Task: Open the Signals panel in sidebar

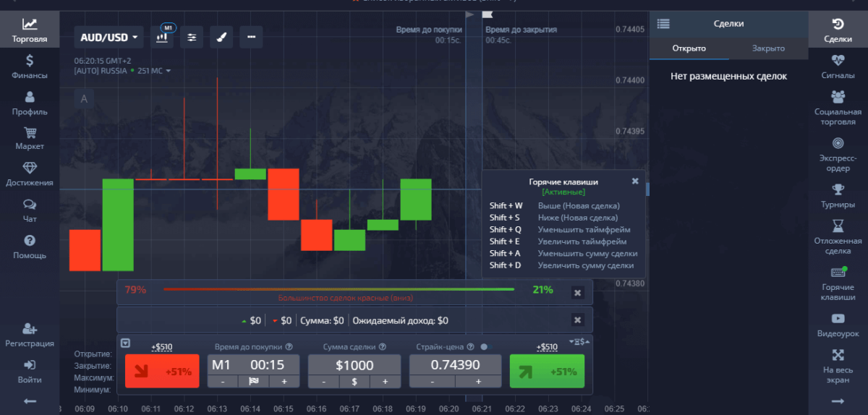Action: (838, 66)
